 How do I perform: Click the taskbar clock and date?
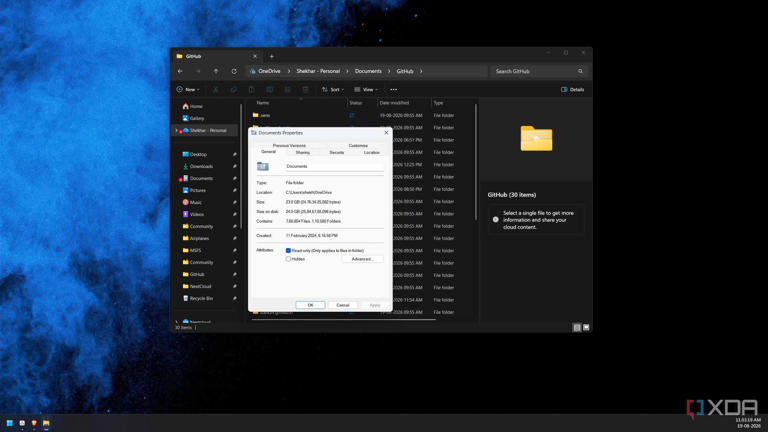(748, 423)
